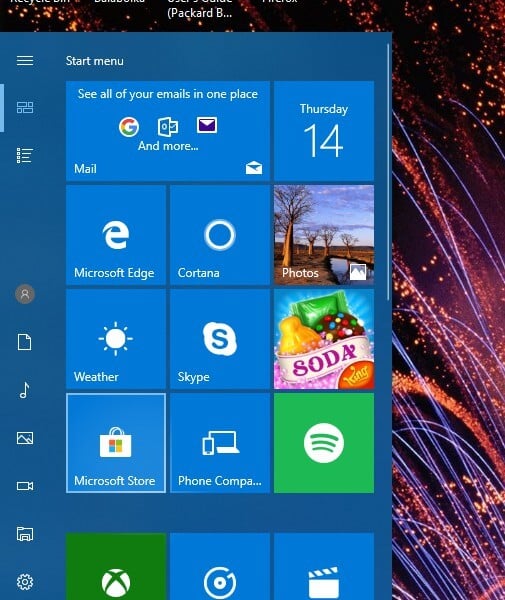This screenshot has height=600, width=505.
Task: Open the Photos tile
Action: tap(324, 235)
